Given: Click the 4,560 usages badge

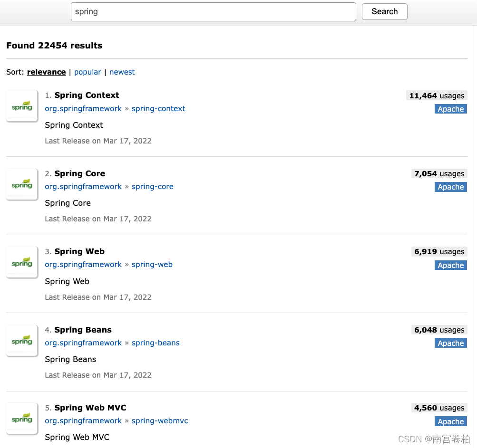Looking at the screenshot, I should click(439, 408).
